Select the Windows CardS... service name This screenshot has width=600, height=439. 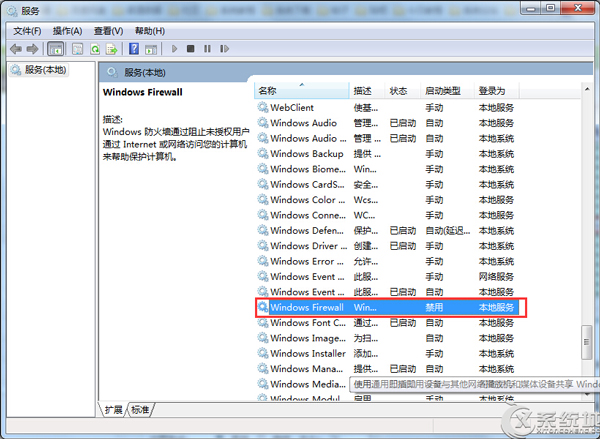coord(307,184)
